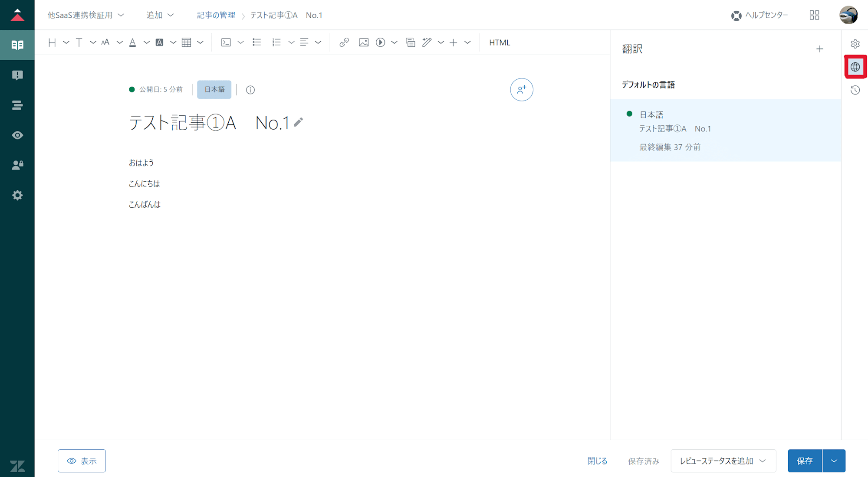Click the Zendesk logo at bottom left

pos(17,466)
